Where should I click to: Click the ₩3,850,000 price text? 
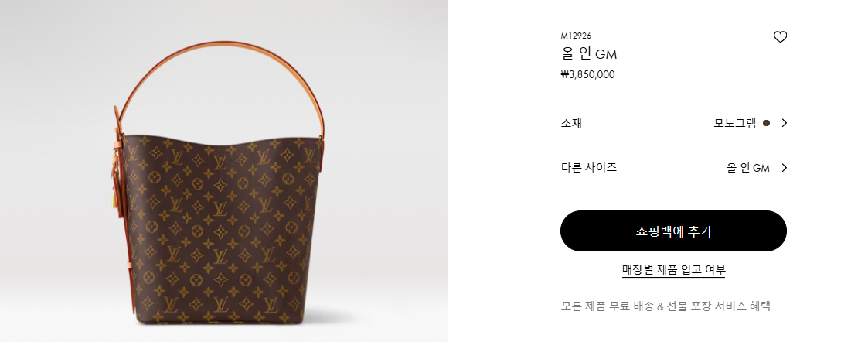(587, 74)
